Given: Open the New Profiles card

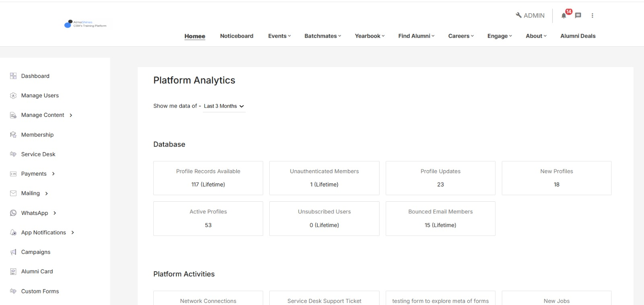Looking at the screenshot, I should (x=557, y=178).
